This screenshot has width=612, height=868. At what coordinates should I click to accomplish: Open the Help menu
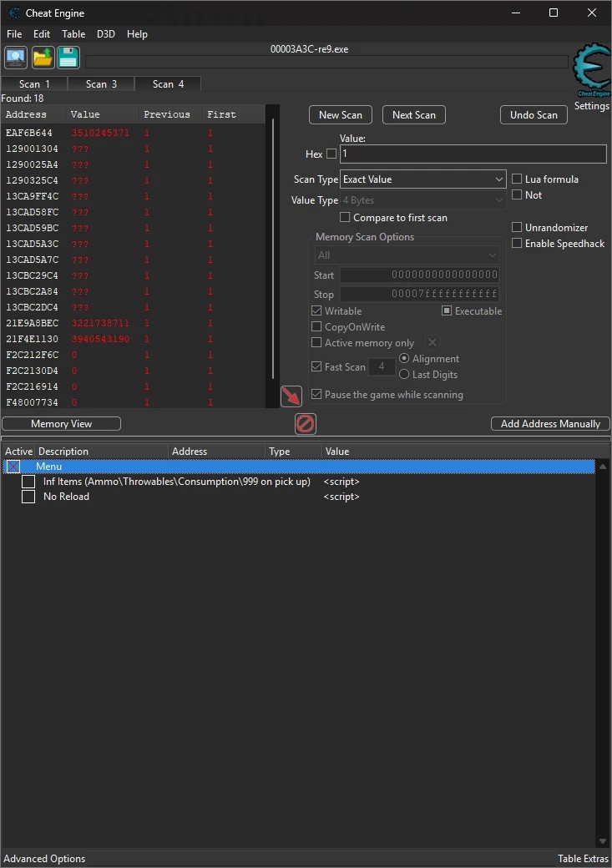point(138,34)
